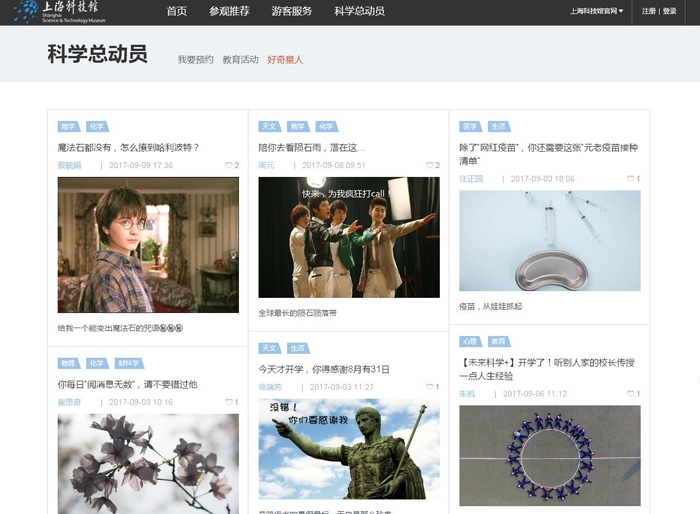Click caption 疫苗，从娃娃抓起
Screen dimensions: 700x514
click(x=491, y=306)
